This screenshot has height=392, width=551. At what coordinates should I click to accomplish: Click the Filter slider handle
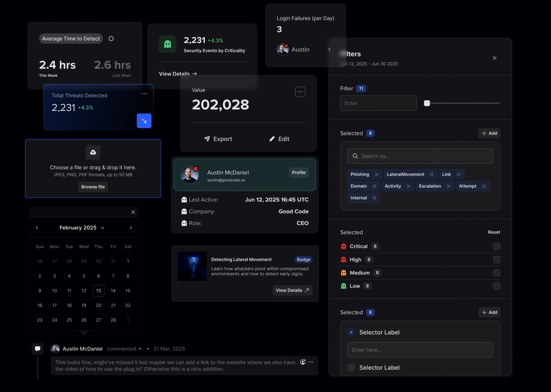click(x=427, y=103)
